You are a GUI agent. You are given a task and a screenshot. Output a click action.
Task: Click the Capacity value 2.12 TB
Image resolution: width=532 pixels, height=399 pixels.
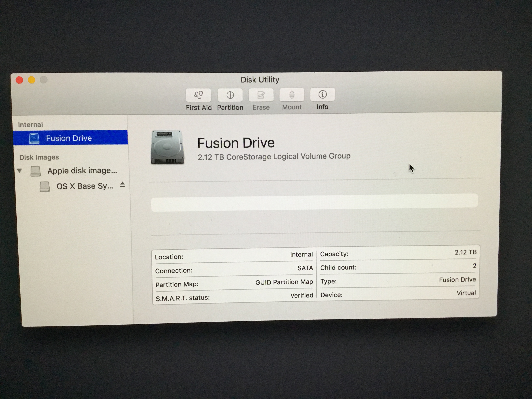tap(466, 252)
